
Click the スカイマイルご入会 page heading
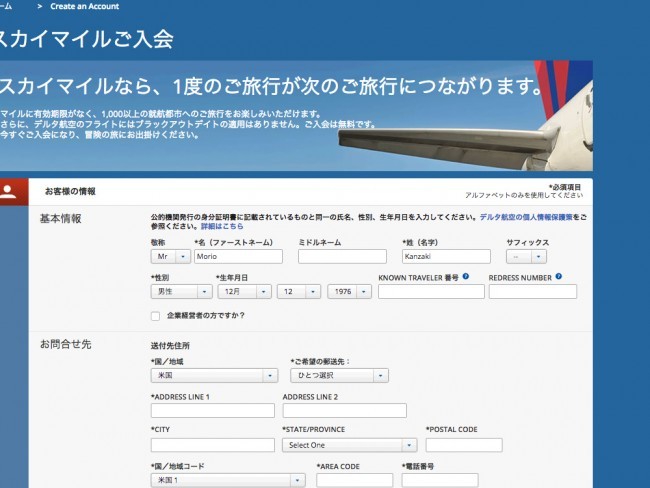85,39
